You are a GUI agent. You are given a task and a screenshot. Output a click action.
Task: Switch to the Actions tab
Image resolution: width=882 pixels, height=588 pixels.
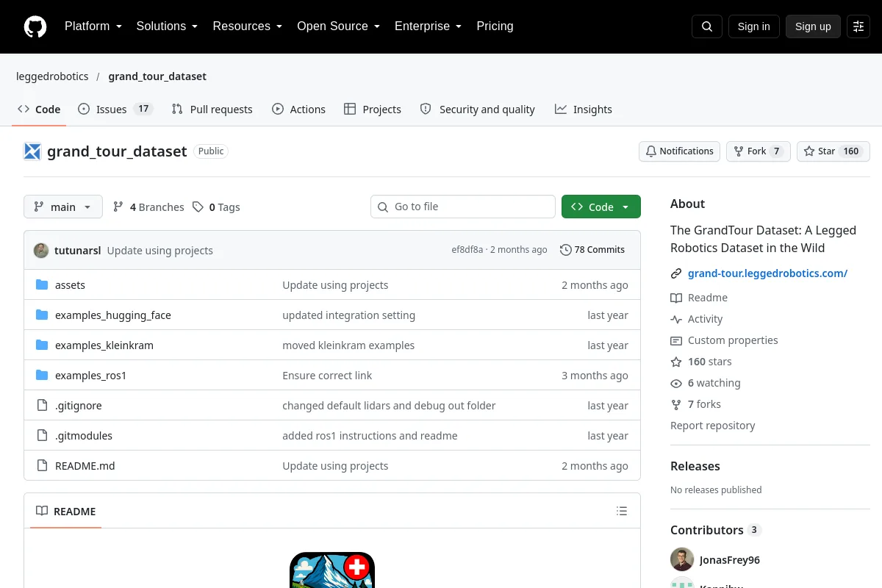pos(298,110)
